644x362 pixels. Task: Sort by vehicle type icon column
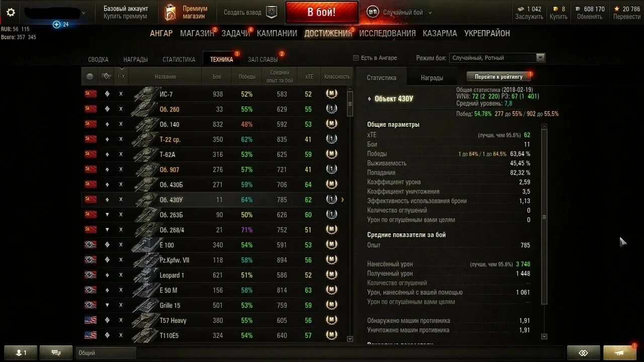pyautogui.click(x=106, y=76)
